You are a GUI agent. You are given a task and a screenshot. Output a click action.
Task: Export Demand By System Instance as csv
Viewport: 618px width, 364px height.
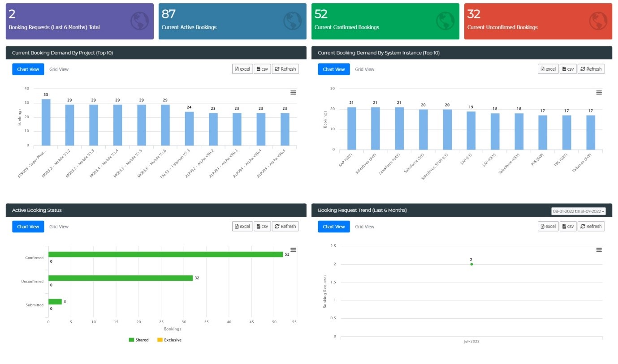point(568,69)
